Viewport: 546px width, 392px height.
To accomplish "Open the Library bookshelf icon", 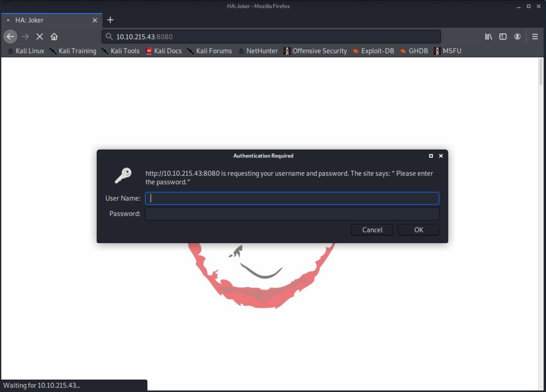I will [x=488, y=37].
